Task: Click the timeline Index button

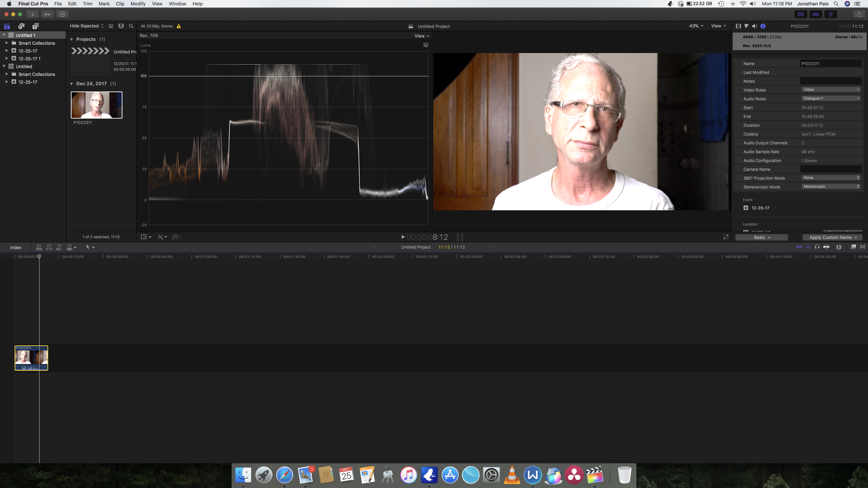Action: point(16,247)
